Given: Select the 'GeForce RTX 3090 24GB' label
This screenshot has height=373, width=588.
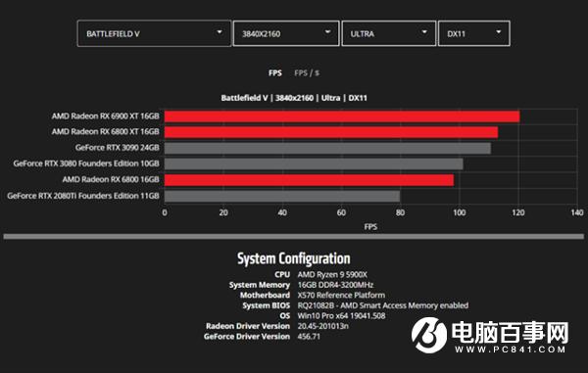Looking at the screenshot, I should 118,148.
